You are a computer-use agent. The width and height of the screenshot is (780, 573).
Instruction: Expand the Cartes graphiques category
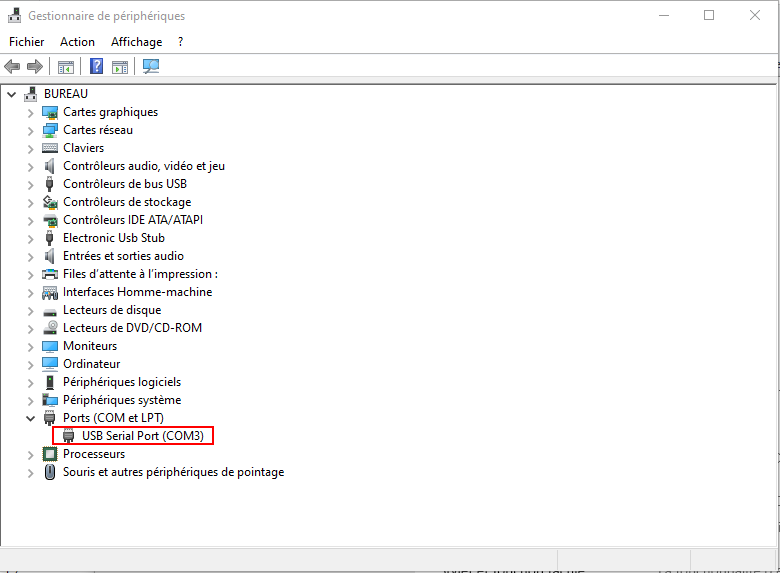(30, 113)
